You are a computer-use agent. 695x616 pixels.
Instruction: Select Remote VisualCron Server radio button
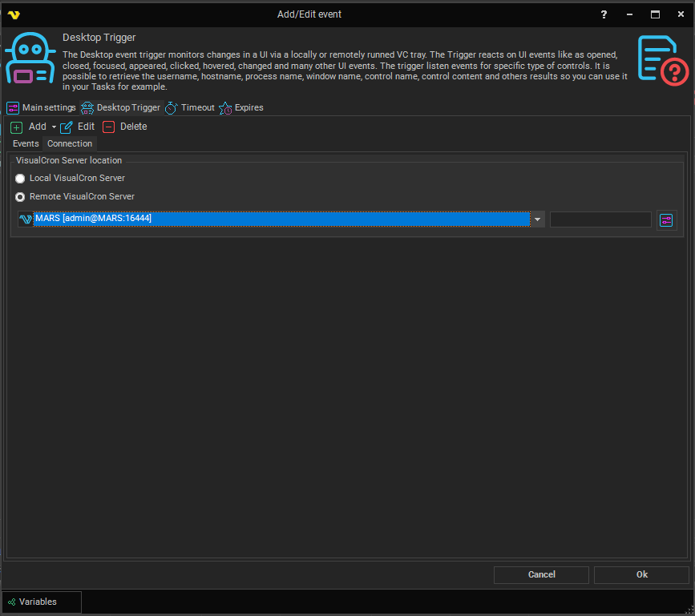(x=20, y=197)
